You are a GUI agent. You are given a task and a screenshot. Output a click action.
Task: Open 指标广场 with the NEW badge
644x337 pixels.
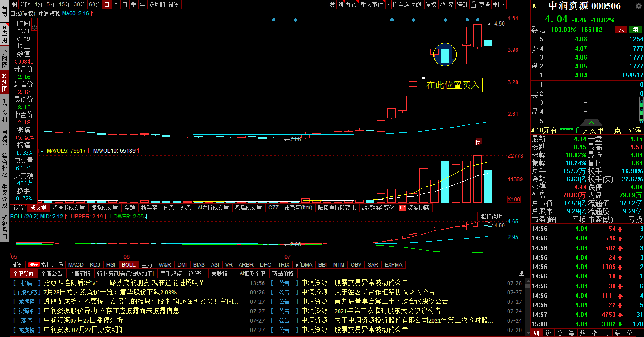(46, 265)
